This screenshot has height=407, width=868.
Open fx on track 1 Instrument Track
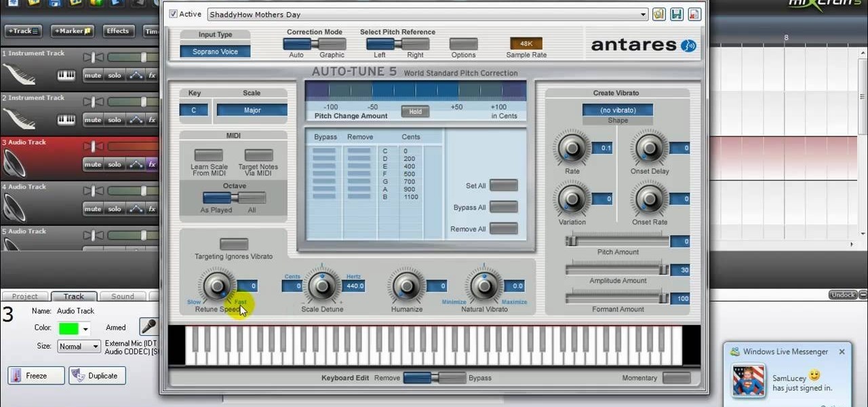[152, 75]
